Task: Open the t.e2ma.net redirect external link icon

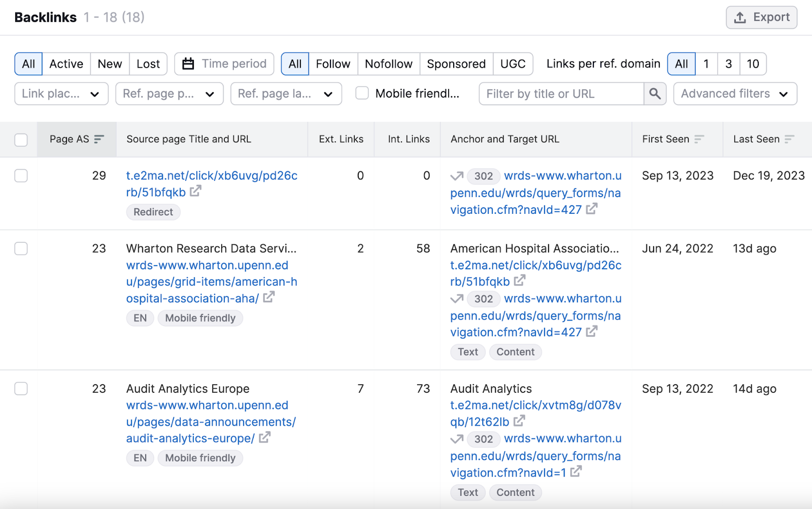Action: pyautogui.click(x=195, y=192)
